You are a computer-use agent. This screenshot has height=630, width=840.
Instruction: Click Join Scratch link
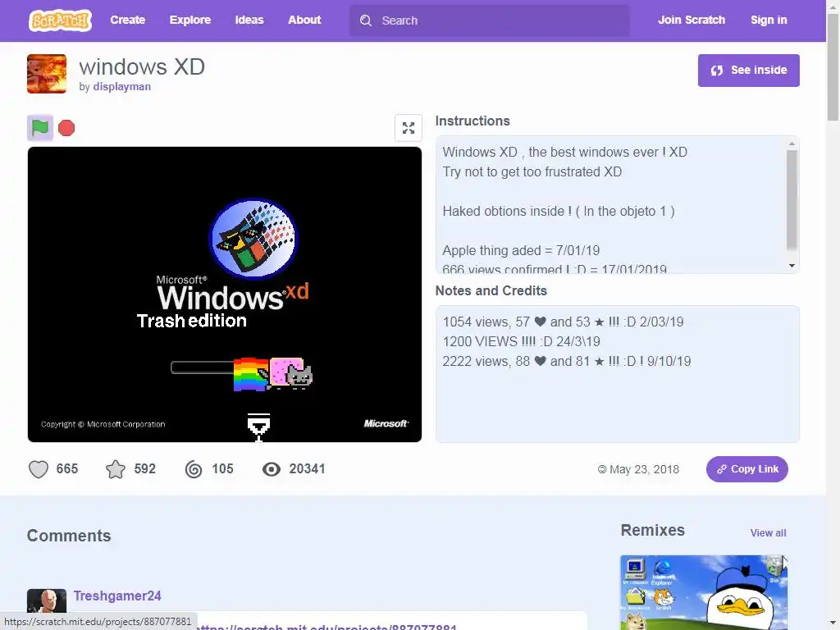[x=691, y=21]
